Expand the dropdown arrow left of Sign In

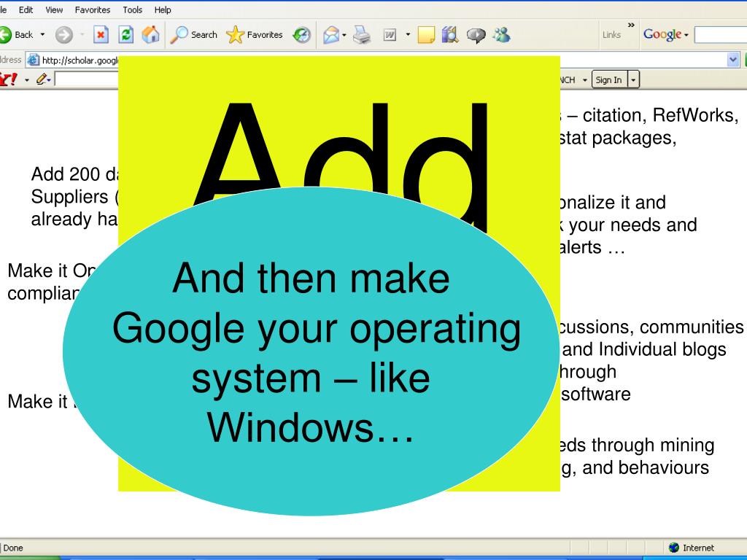tap(584, 80)
